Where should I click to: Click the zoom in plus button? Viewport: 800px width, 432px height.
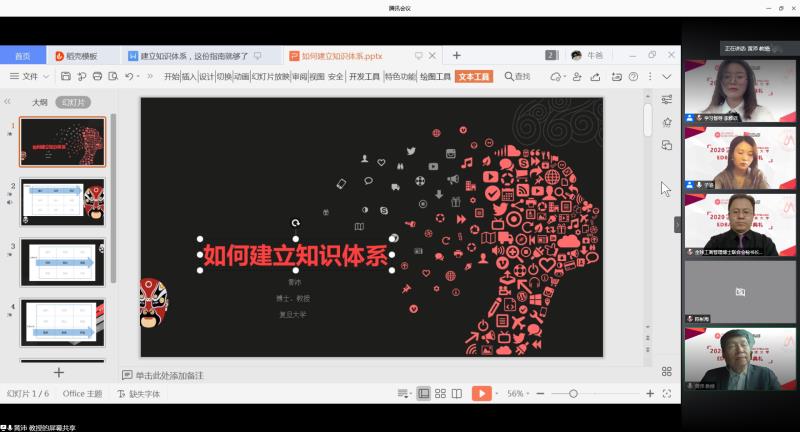click(650, 393)
